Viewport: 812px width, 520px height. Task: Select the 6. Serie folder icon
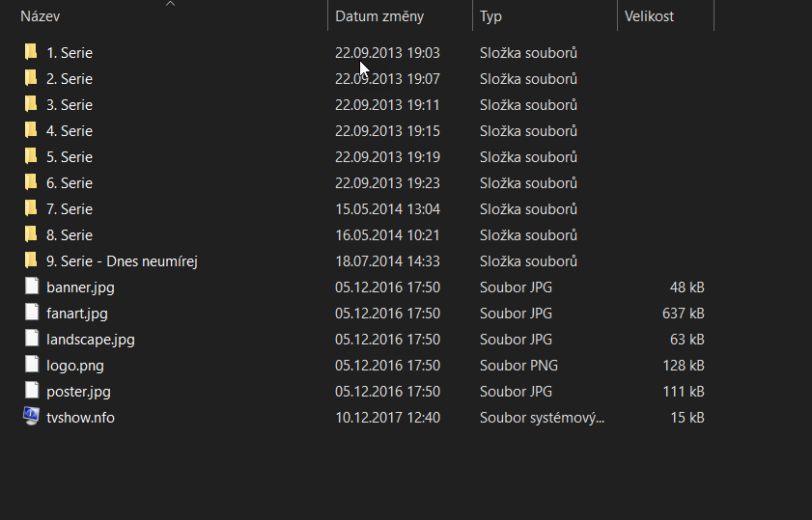pyautogui.click(x=31, y=182)
